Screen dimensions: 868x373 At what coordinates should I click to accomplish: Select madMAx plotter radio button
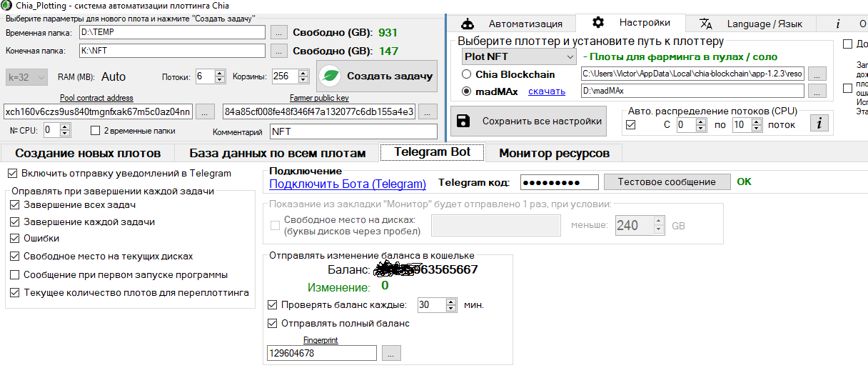[467, 91]
